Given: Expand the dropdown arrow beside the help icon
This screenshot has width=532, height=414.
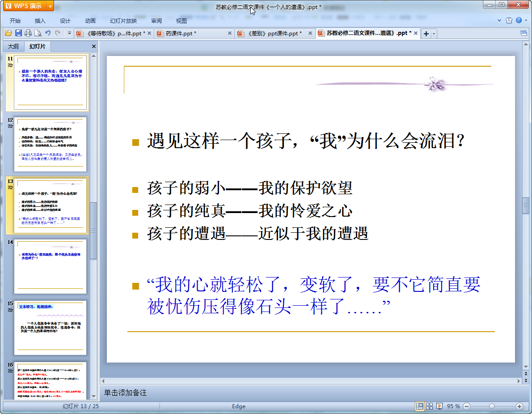Looking at the screenshot, I should (x=526, y=21).
